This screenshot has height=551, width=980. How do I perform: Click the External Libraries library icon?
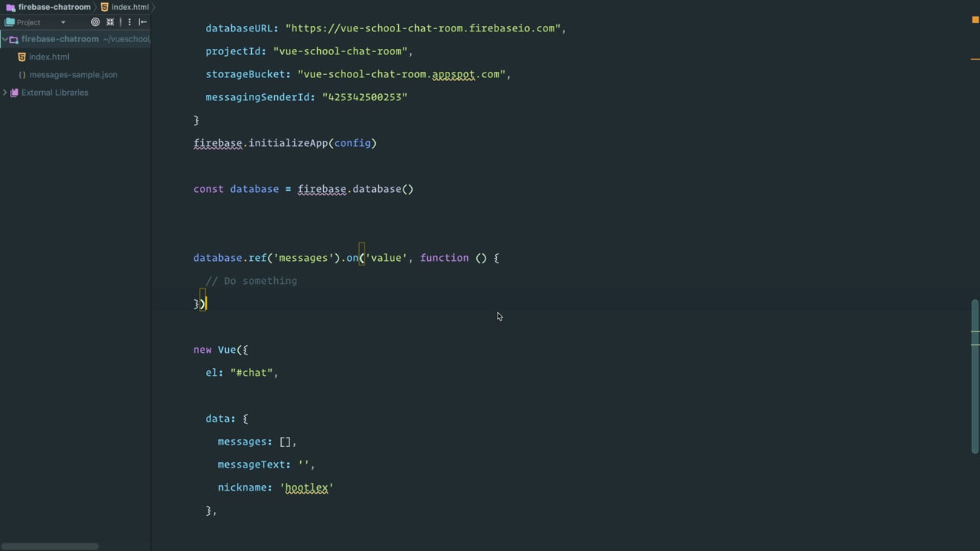click(x=14, y=93)
